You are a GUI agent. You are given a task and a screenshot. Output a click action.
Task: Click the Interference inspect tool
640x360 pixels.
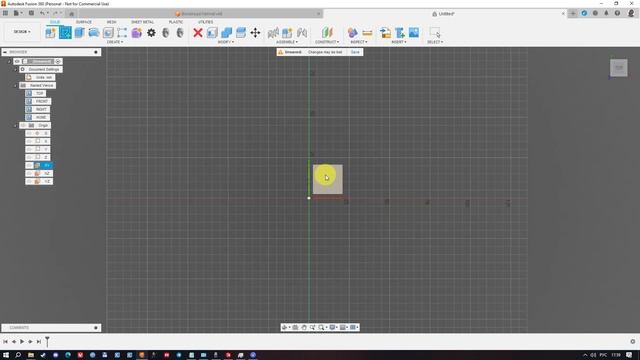pyautogui.click(x=353, y=33)
